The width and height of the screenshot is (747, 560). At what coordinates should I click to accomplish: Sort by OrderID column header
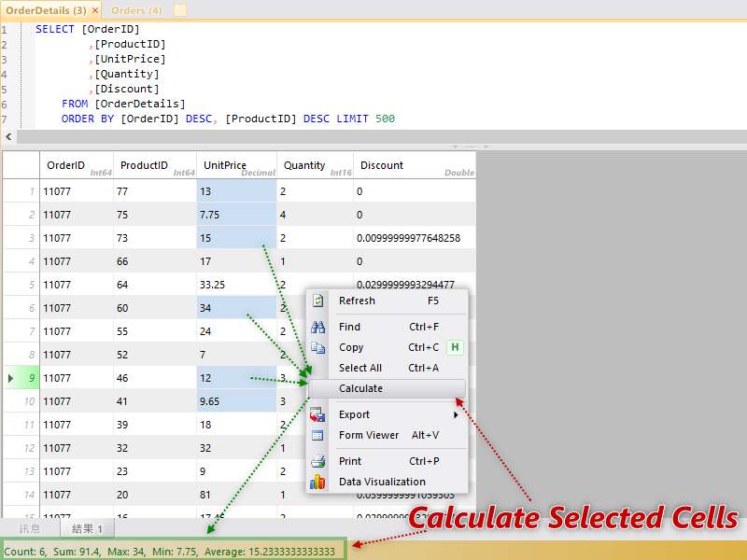(x=77, y=165)
